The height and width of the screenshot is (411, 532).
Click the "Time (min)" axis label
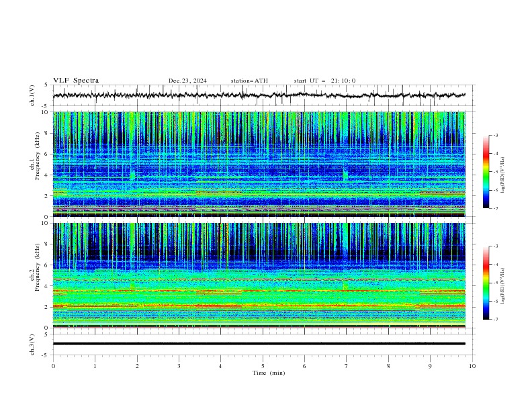point(269,373)
